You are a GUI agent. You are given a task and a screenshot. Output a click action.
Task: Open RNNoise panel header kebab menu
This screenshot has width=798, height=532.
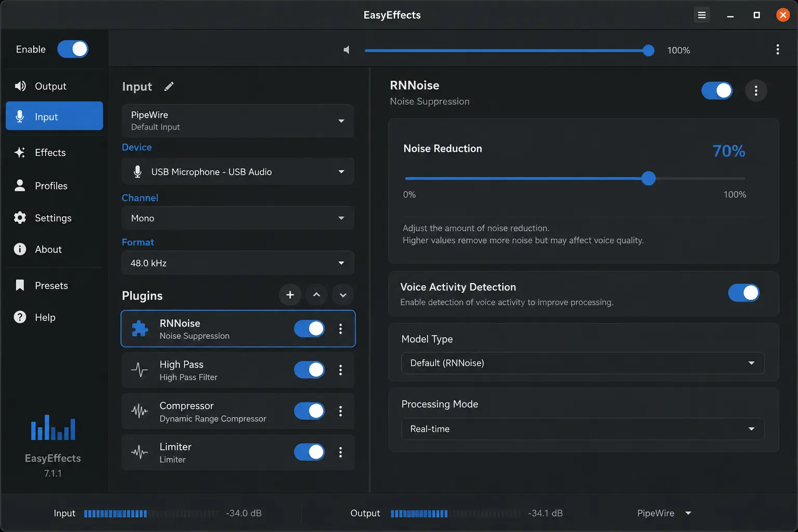(756, 91)
